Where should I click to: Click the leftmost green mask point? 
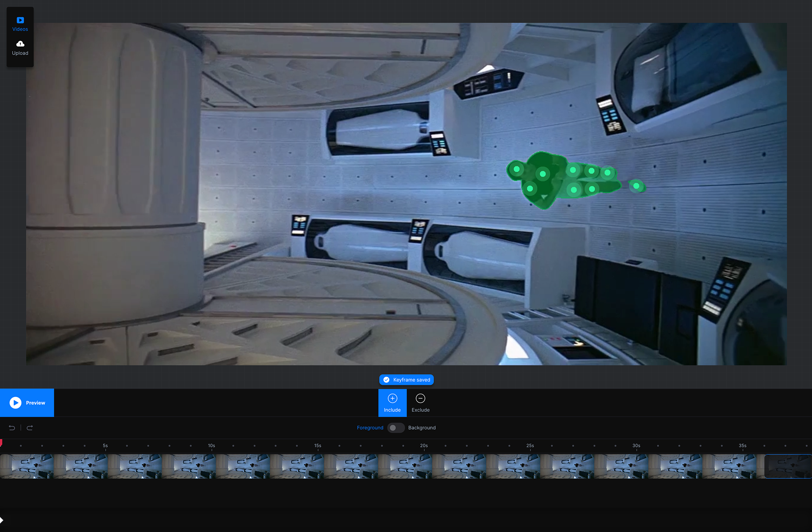coord(516,169)
